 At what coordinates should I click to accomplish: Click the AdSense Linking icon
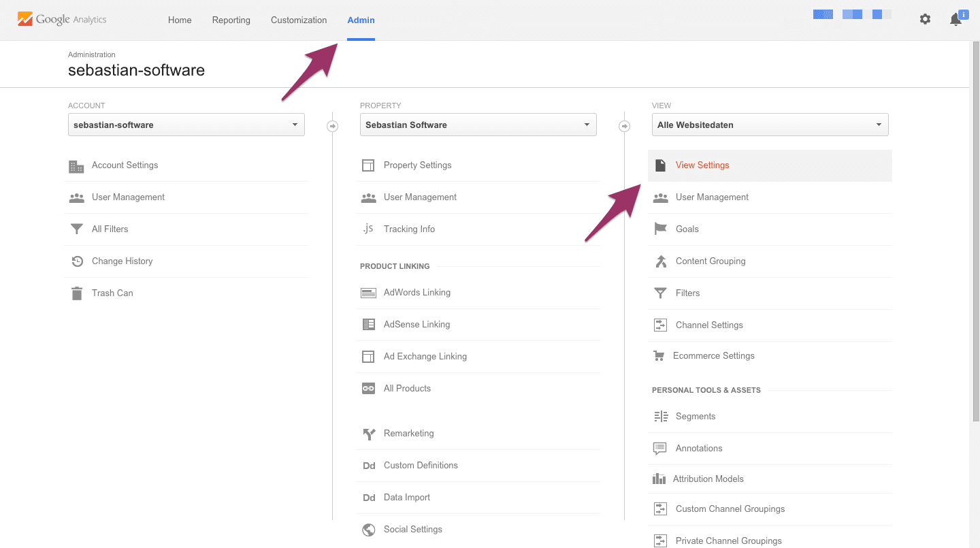368,325
